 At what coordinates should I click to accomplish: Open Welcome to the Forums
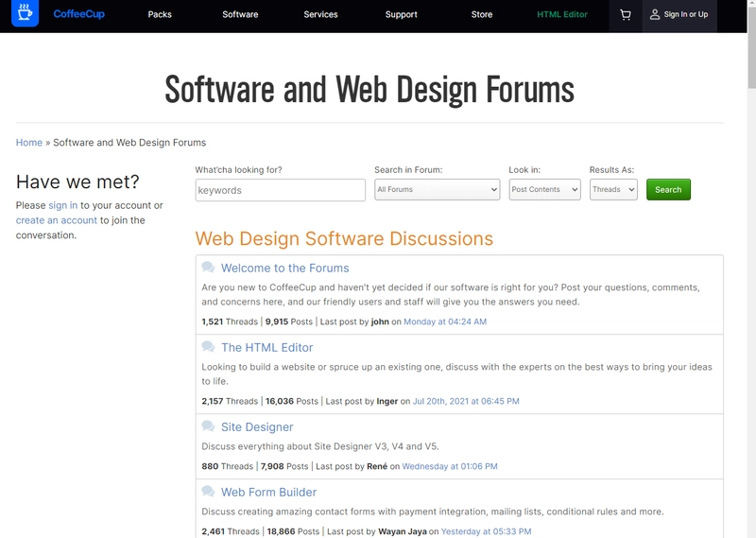click(x=285, y=268)
